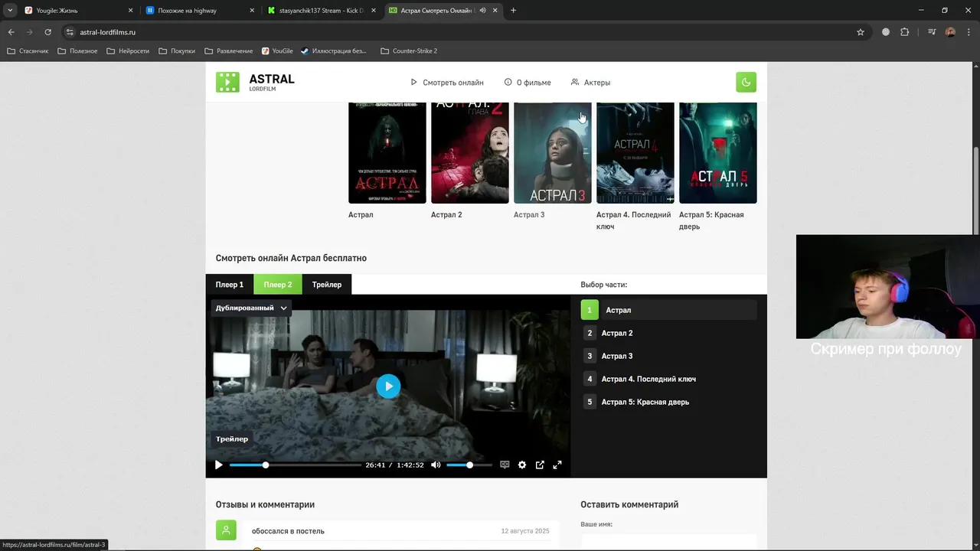This screenshot has width=980, height=551.
Task: Switch to the Плеер 2 tab
Action: [278, 285]
